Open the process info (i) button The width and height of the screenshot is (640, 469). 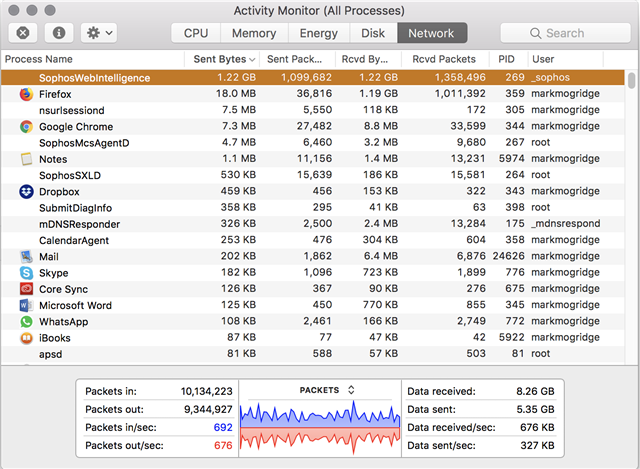coord(59,33)
